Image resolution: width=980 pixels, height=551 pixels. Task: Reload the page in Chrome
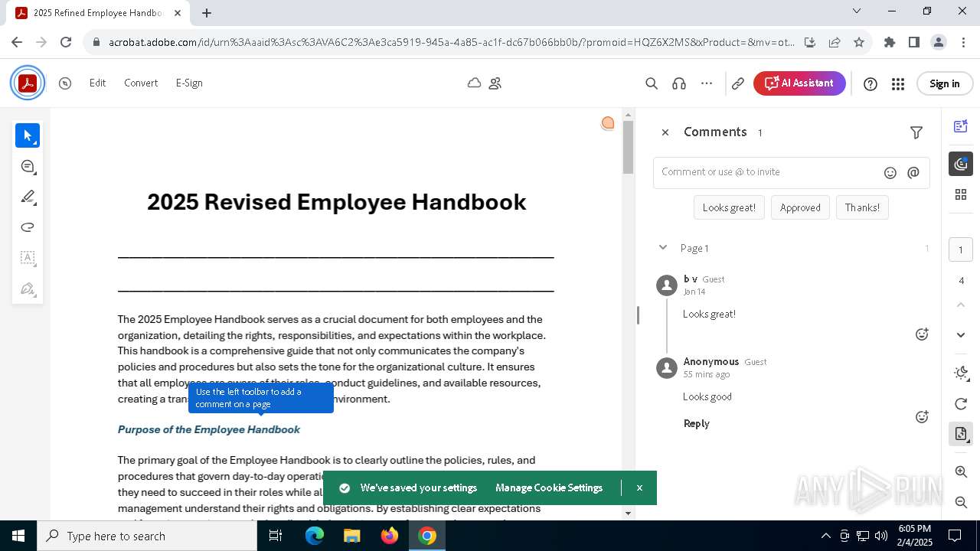point(66,42)
